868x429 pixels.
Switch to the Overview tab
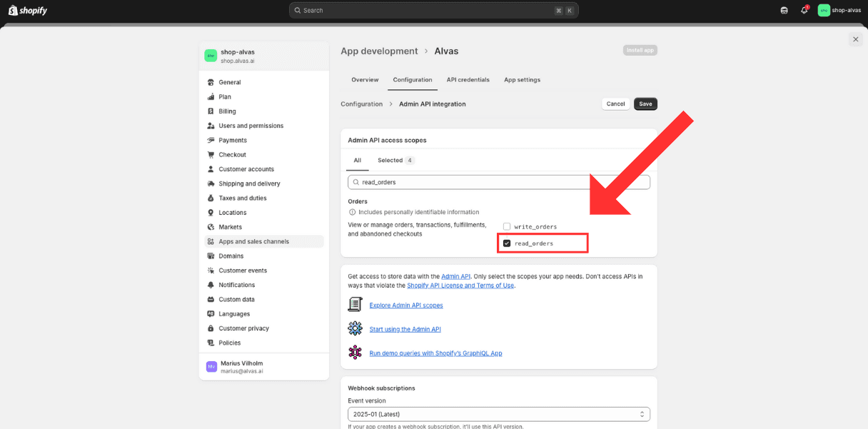coord(365,79)
